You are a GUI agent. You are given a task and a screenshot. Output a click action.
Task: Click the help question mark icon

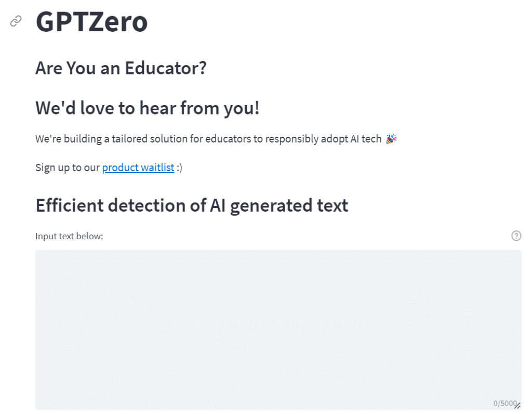[x=516, y=236]
